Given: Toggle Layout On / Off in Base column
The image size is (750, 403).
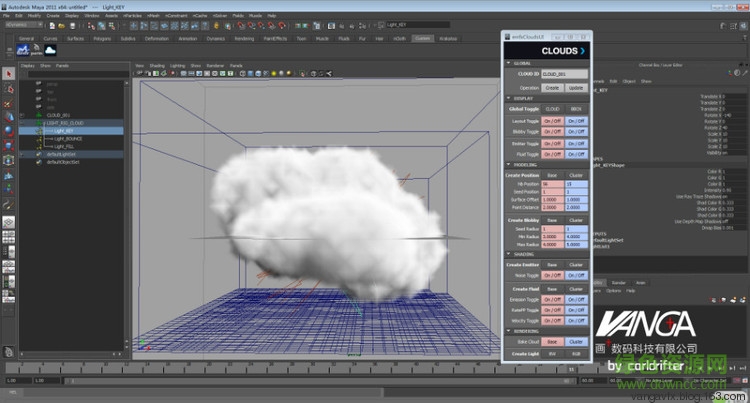Looking at the screenshot, I should point(552,120).
